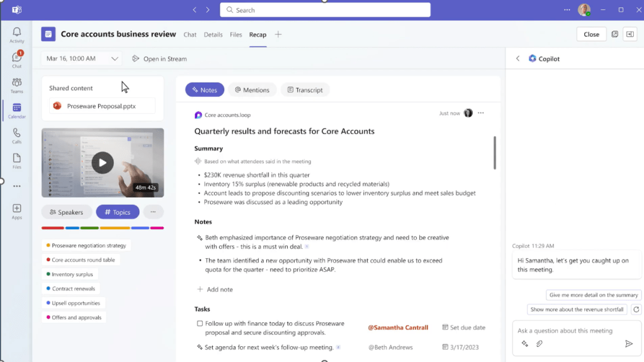This screenshot has width=644, height=362.
Task: Open the Teams icon in sidebar
Action: [x=17, y=85]
